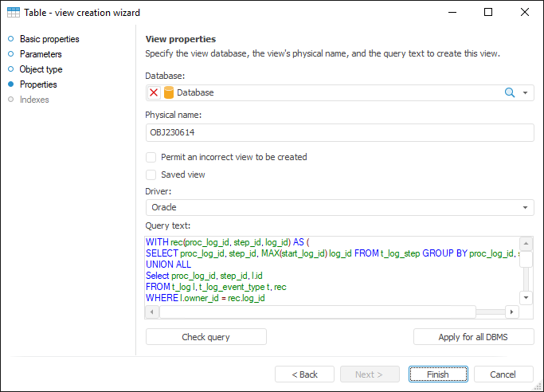This screenshot has width=544, height=392.
Task: Click the horizontal scroll right arrow
Action: click(512, 312)
